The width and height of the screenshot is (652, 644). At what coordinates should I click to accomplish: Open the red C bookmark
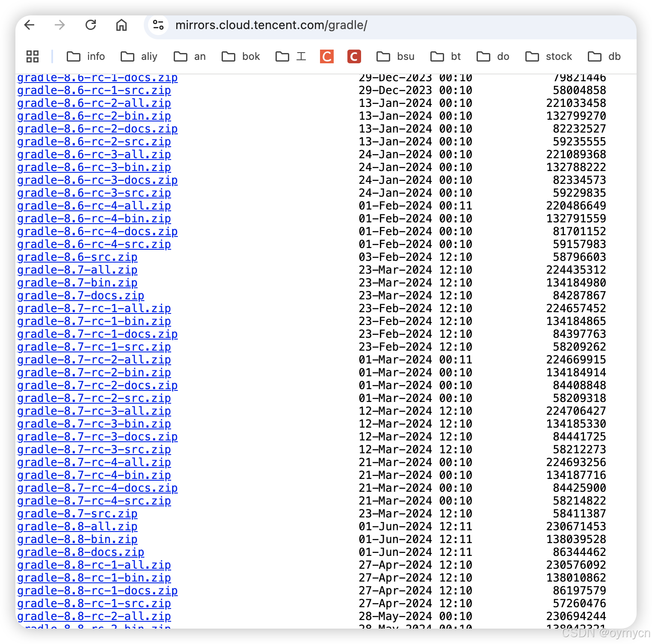click(354, 56)
